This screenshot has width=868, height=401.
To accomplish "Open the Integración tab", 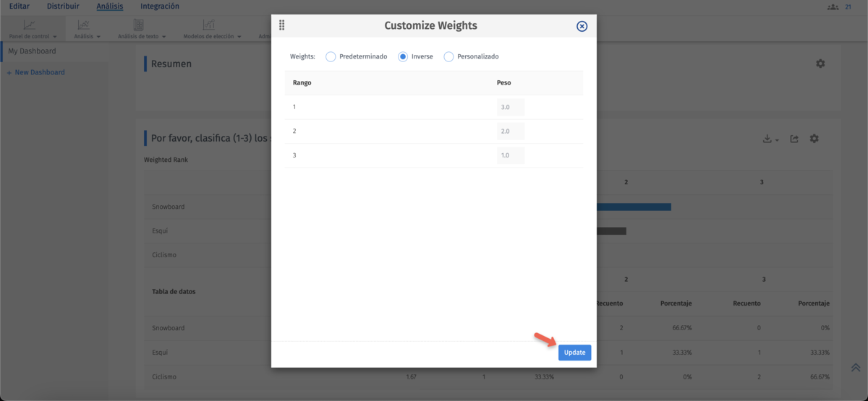I will coord(160,7).
